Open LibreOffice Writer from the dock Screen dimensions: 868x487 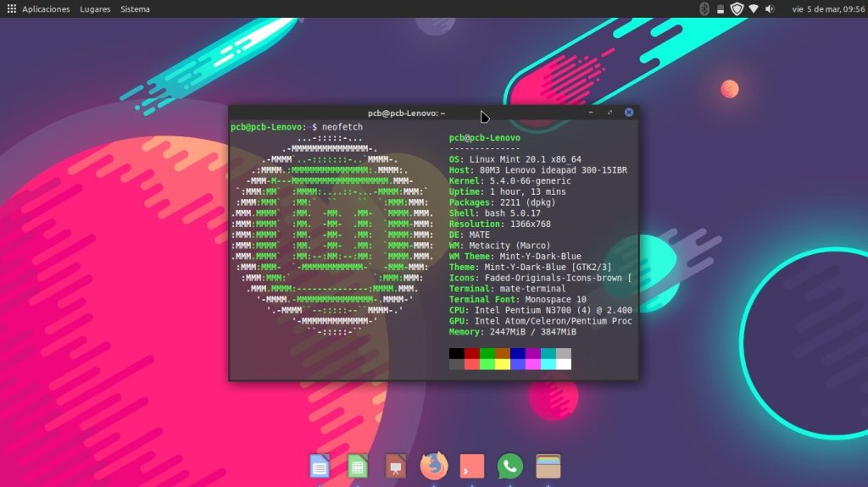point(320,465)
